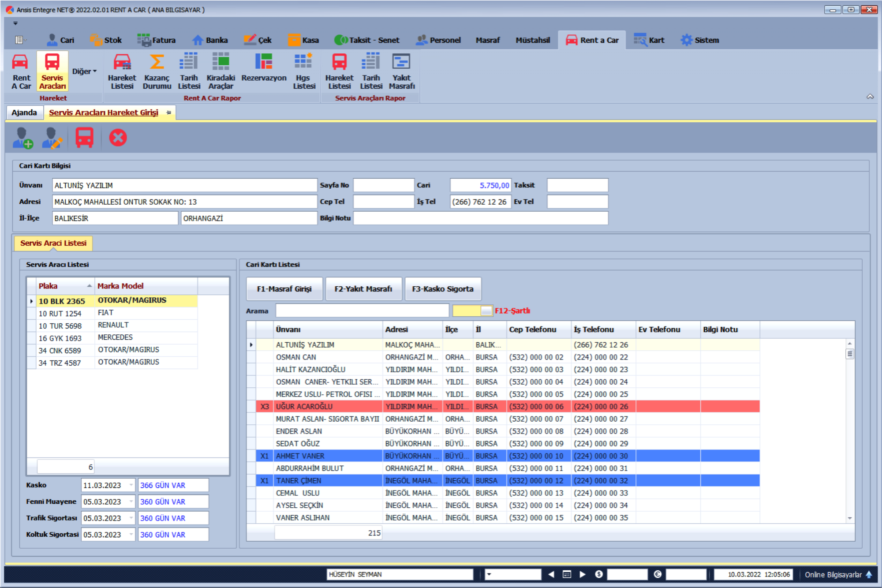Image resolution: width=882 pixels, height=588 pixels.
Task: Open the Sistem ribbon tab
Action: [699, 40]
